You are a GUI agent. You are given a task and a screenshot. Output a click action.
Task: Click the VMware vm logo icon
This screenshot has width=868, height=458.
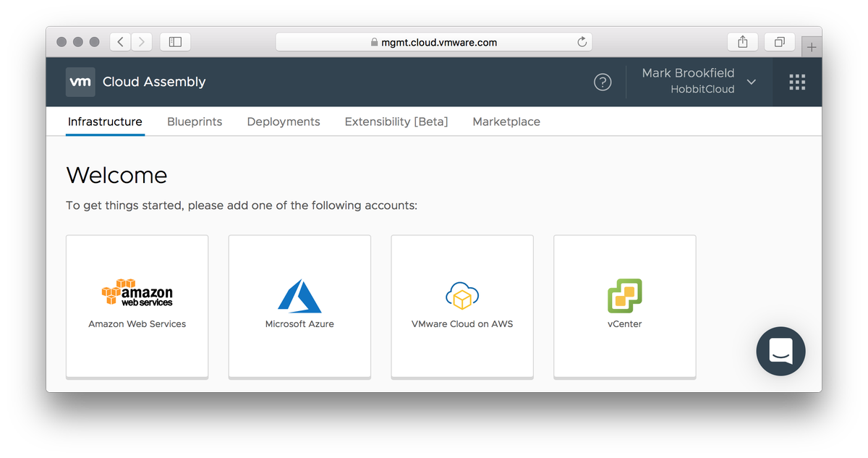[x=80, y=82]
